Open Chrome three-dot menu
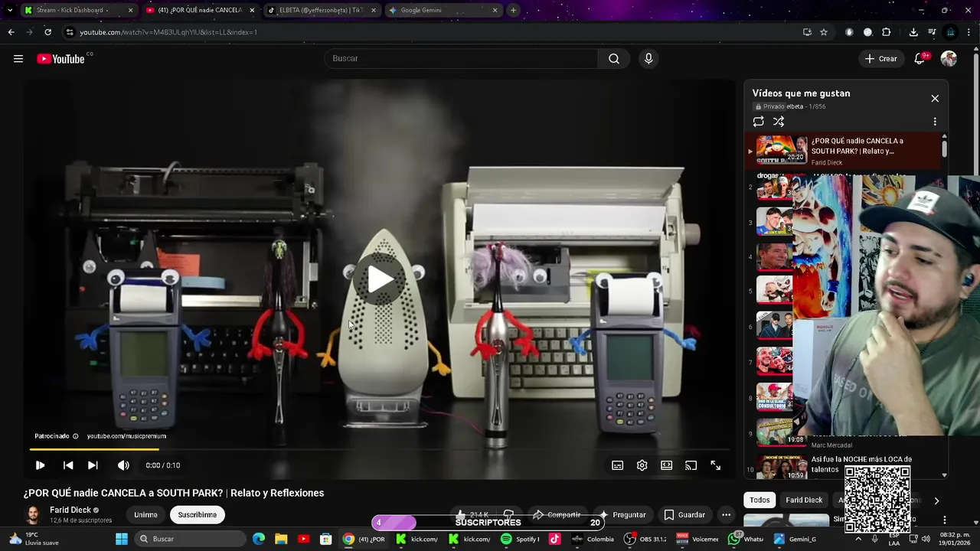This screenshot has width=980, height=551. [x=969, y=32]
